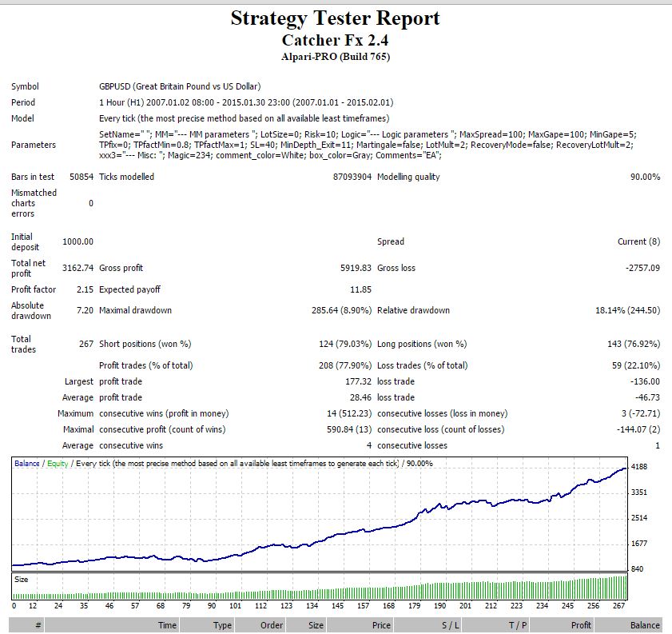This screenshot has width=672, height=634.
Task: Click gross profit value 5919.83
Action: tap(356, 268)
